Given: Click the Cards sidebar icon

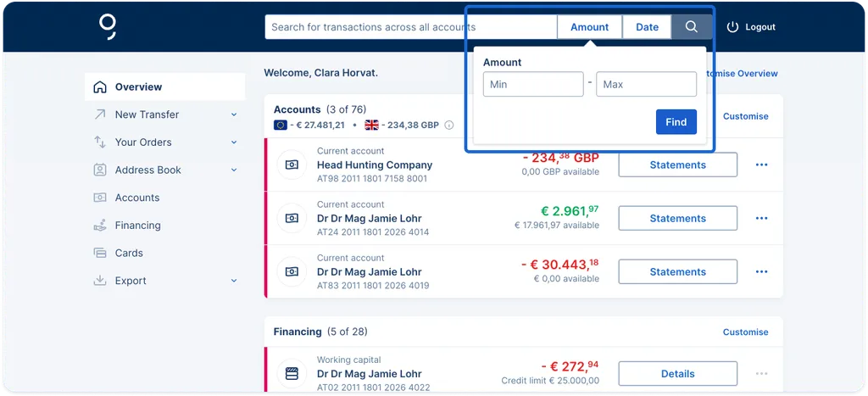Looking at the screenshot, I should click(99, 253).
